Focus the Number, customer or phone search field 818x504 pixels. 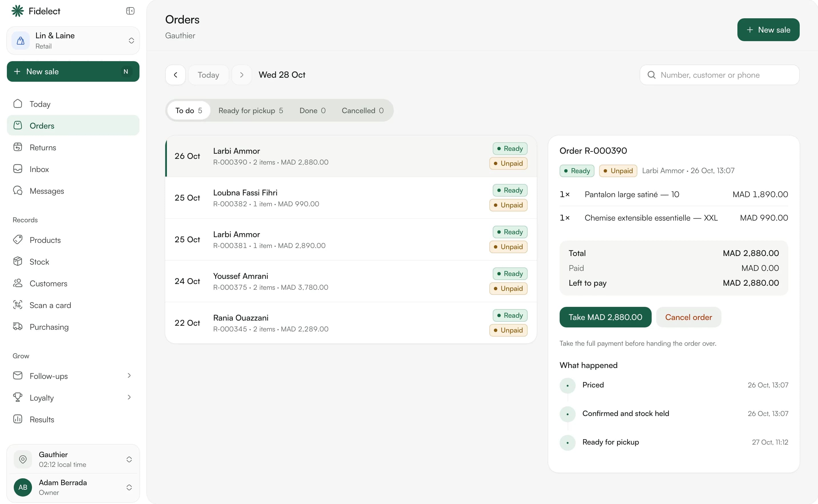[719, 75]
